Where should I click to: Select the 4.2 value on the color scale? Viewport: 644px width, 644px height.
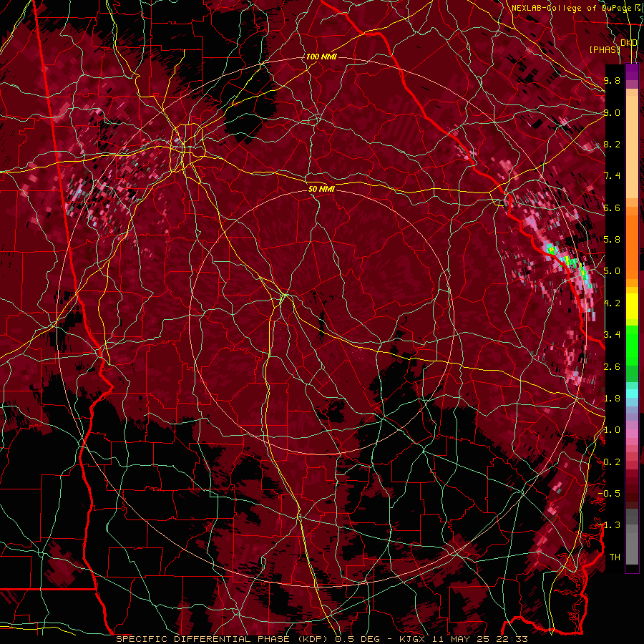[x=612, y=303]
